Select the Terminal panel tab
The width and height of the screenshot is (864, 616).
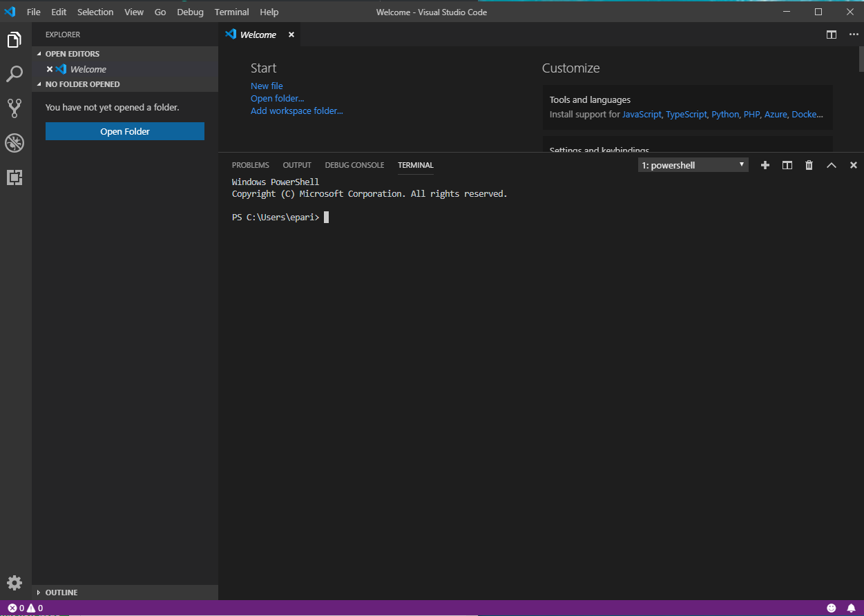(x=416, y=165)
